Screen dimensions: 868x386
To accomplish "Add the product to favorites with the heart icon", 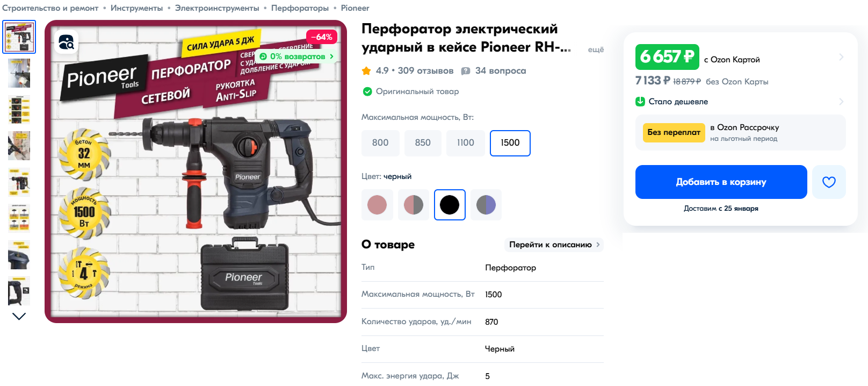I will coord(829,182).
